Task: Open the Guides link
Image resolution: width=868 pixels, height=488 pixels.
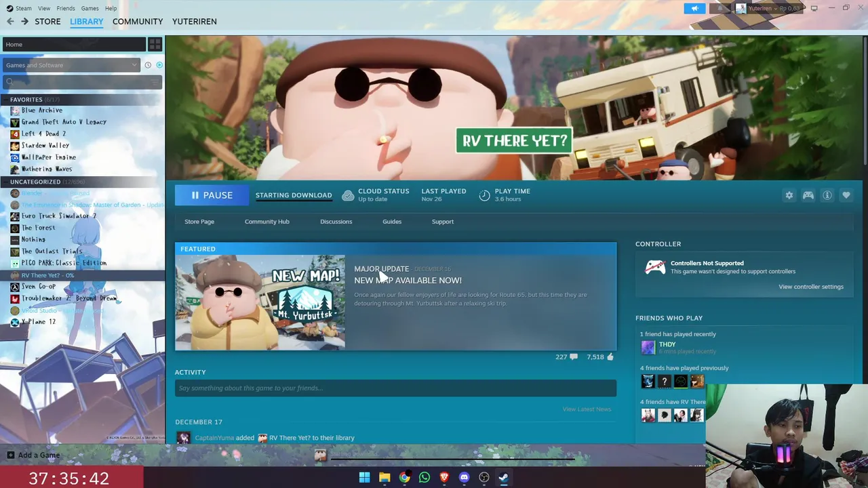Action: click(392, 222)
